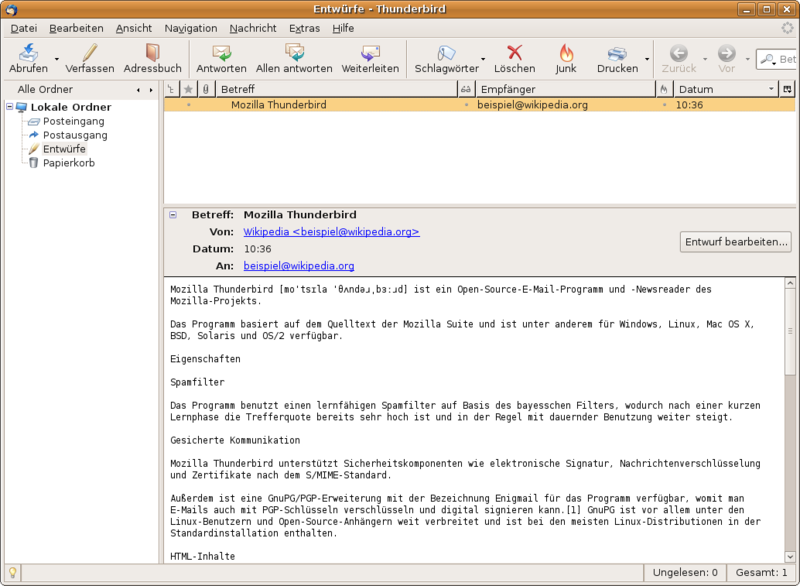This screenshot has height=586, width=800.
Task: Open the column picker in message list
Action: point(788,89)
